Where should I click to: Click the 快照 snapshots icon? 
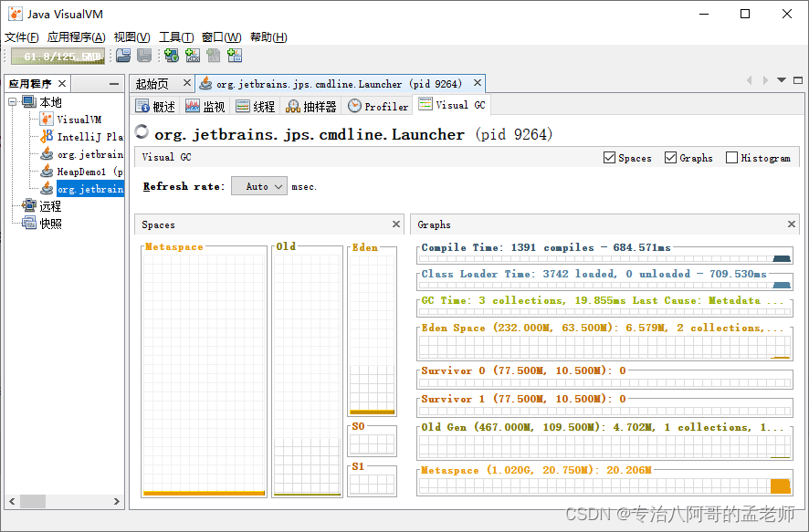tap(29, 224)
